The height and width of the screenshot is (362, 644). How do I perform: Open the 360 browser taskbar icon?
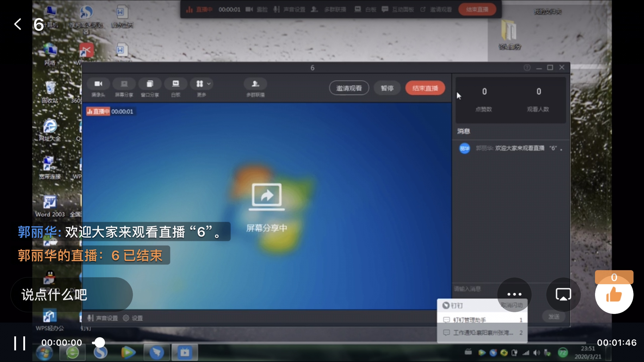pos(72,353)
